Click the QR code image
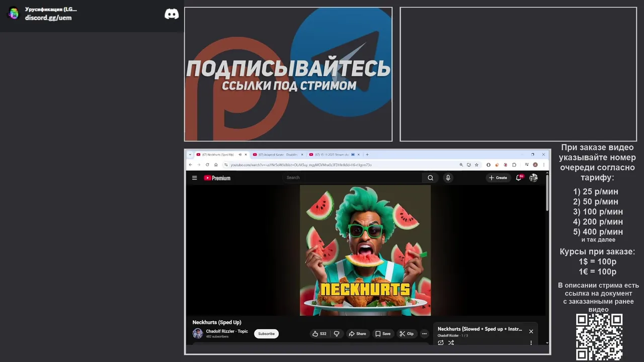Viewport: 644px width, 362px height. [599, 337]
